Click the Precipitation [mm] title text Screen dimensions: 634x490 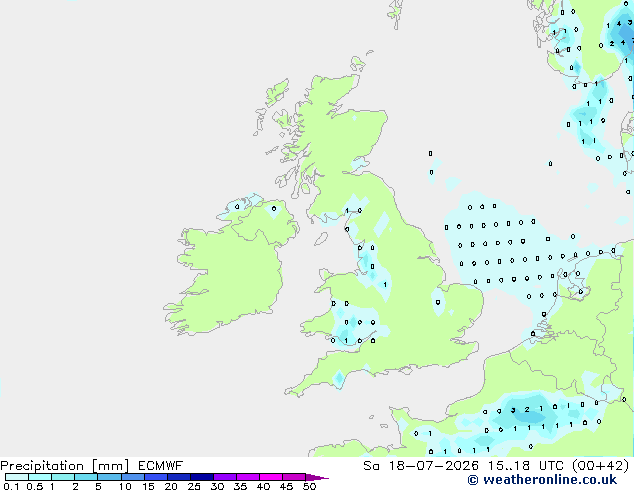(x=64, y=466)
